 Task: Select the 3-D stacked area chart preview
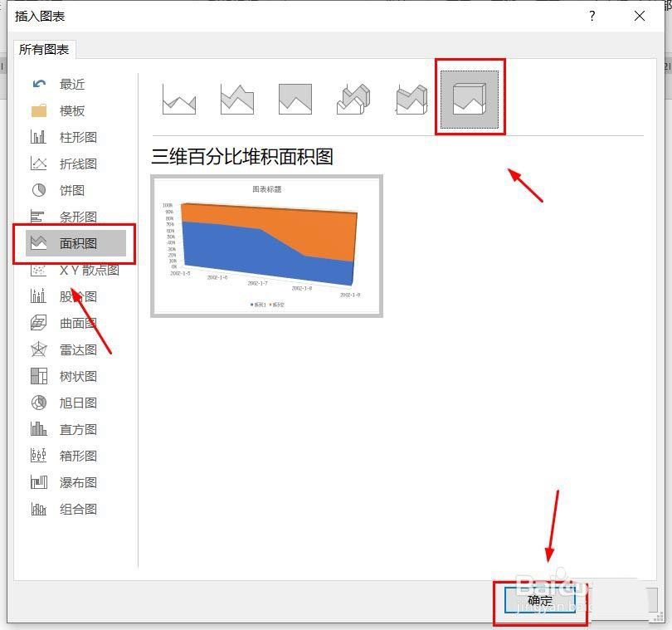pos(266,244)
